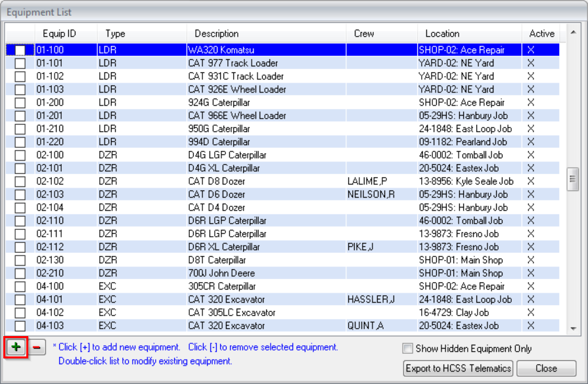Click the vertical scrollbar thumb

point(572,179)
